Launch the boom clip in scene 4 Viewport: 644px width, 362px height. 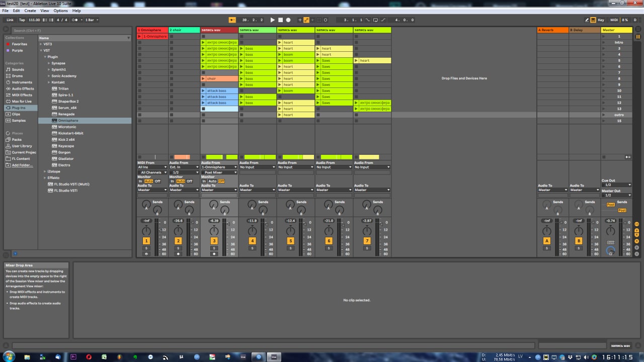tap(280, 54)
